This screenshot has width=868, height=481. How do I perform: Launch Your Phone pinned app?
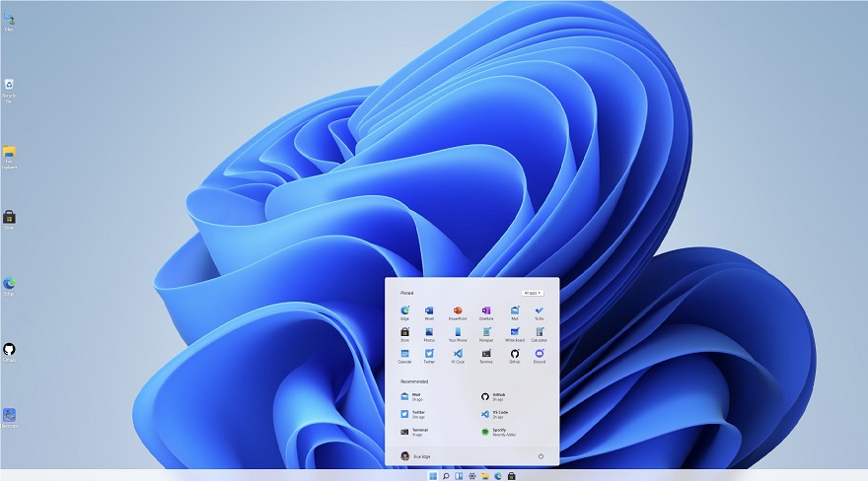coord(458,332)
